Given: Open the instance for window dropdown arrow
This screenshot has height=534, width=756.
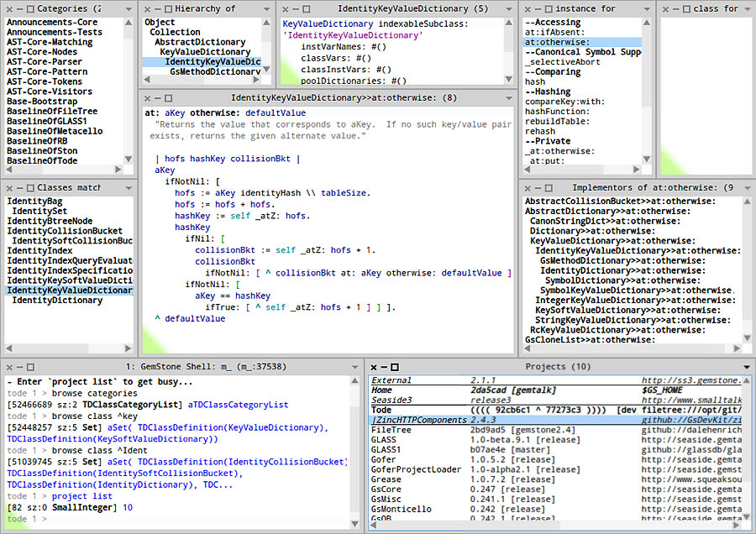Looking at the screenshot, I should point(647,9).
